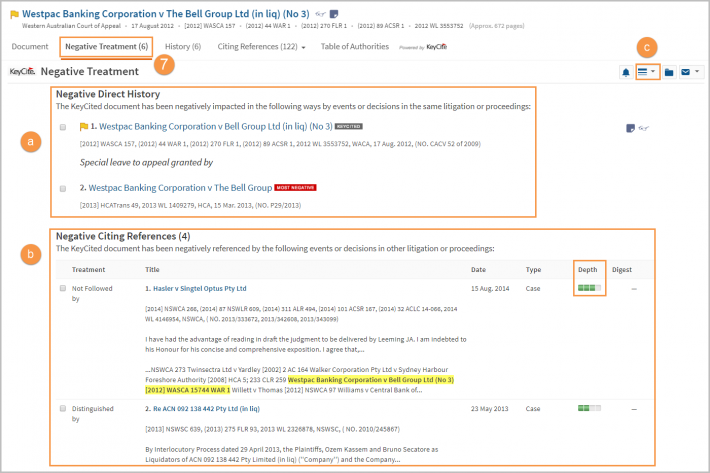
Task: Open the document title link at the top
Action: click(166, 14)
